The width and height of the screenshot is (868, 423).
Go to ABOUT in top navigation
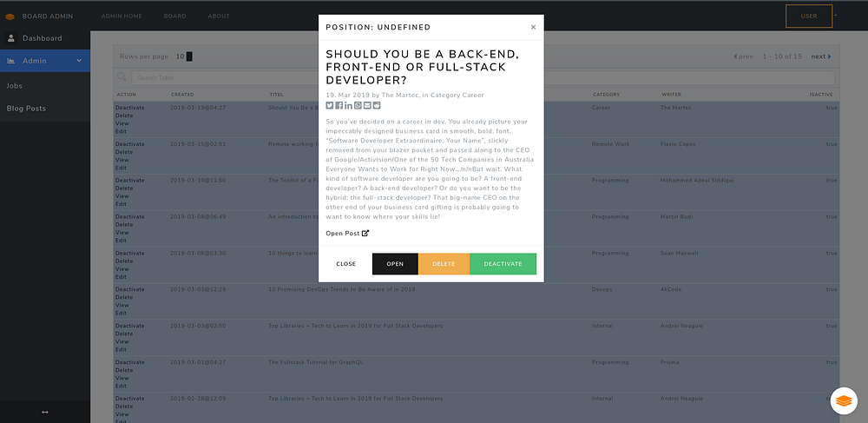[x=219, y=16]
